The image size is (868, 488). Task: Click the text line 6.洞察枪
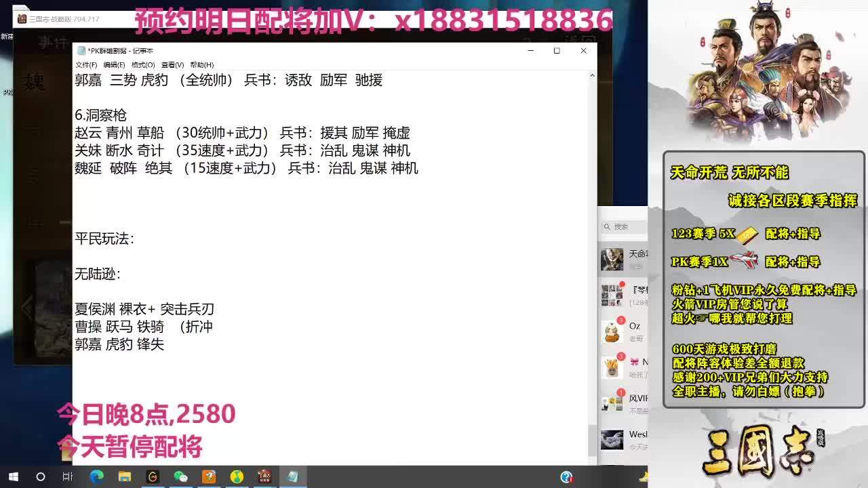(100, 115)
